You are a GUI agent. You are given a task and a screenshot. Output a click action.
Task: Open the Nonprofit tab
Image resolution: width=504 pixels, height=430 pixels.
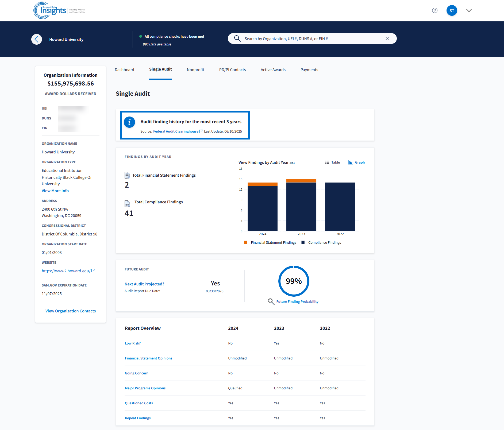[x=195, y=70]
